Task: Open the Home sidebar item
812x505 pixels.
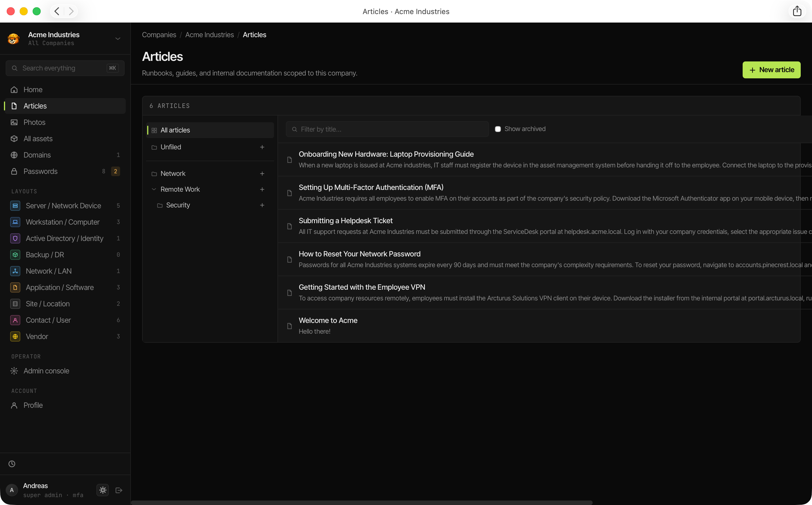Action: pos(65,90)
